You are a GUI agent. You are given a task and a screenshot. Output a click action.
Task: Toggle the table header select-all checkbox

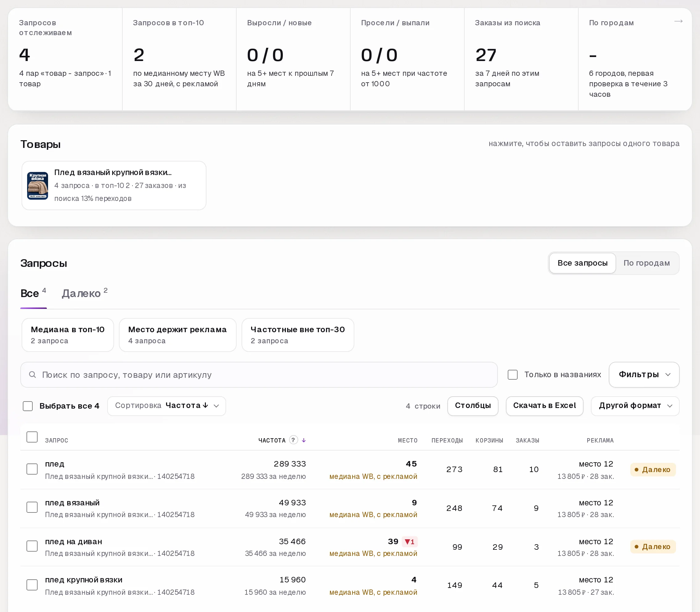[32, 437]
